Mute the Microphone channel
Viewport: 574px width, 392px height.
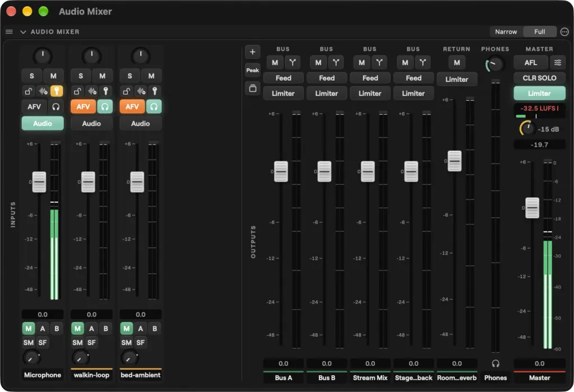point(53,76)
